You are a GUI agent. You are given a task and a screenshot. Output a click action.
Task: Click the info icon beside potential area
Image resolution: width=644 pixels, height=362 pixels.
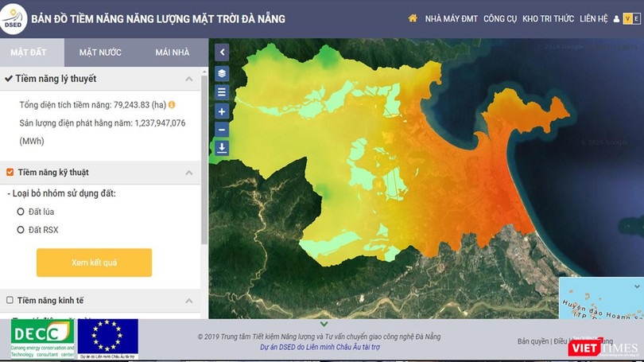click(172, 105)
